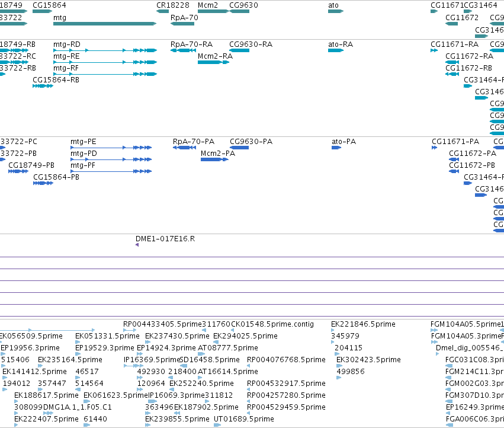504x428 pixels.
Task: Click the 514564 feature label
Action: pyautogui.click(x=89, y=384)
